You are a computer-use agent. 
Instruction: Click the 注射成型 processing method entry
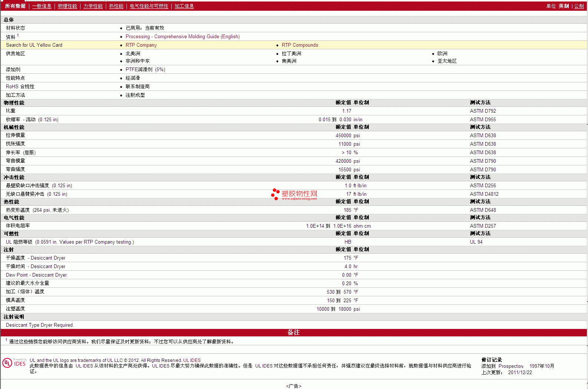click(x=135, y=95)
